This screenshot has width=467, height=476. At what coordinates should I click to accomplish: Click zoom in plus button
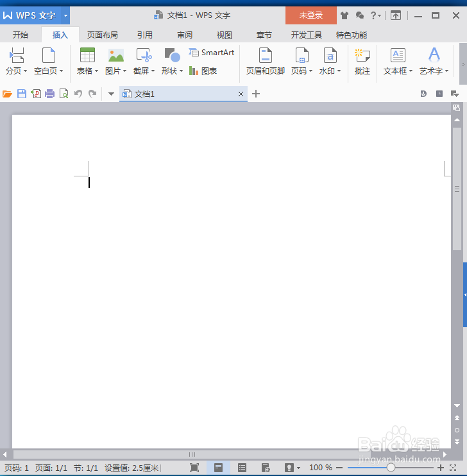[x=441, y=468]
